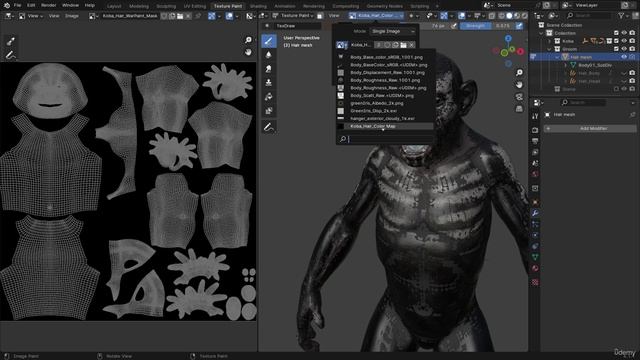Switch to UV Editing workspace tab
Viewport: 640px width, 360px height.
(195, 6)
